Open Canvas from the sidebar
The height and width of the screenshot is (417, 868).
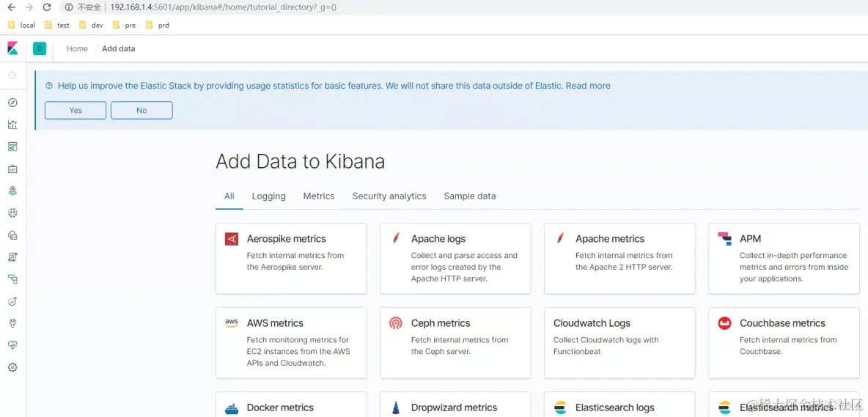point(12,169)
